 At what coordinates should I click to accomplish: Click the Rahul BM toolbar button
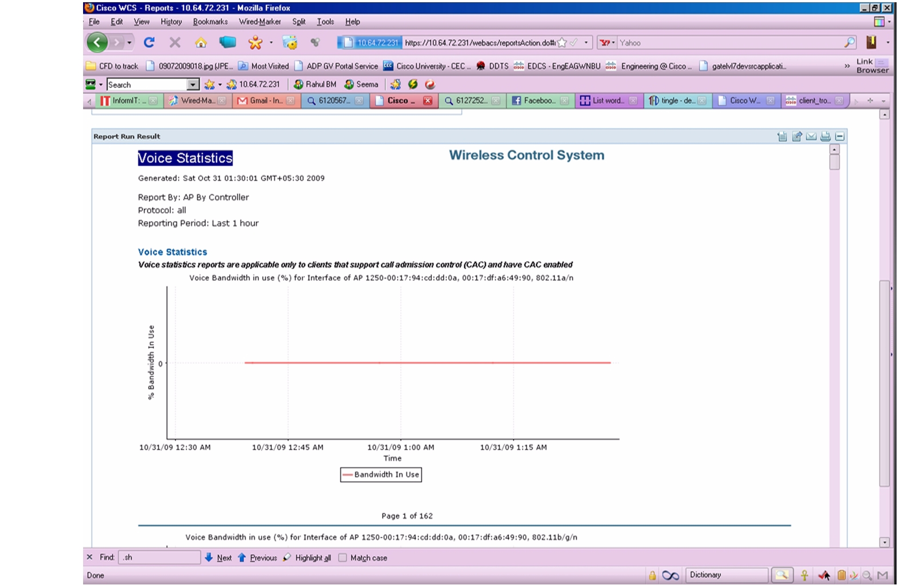315,84
